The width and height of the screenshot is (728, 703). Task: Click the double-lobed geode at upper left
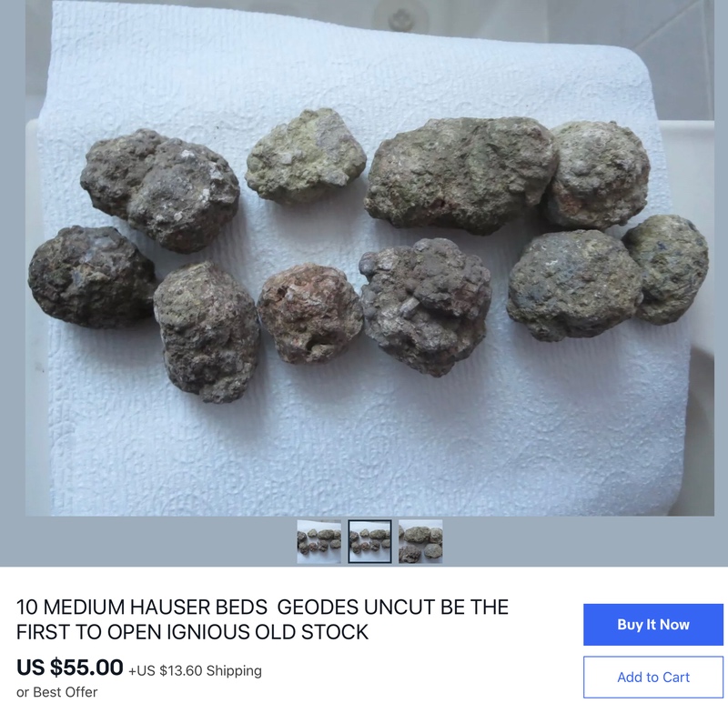(x=160, y=190)
